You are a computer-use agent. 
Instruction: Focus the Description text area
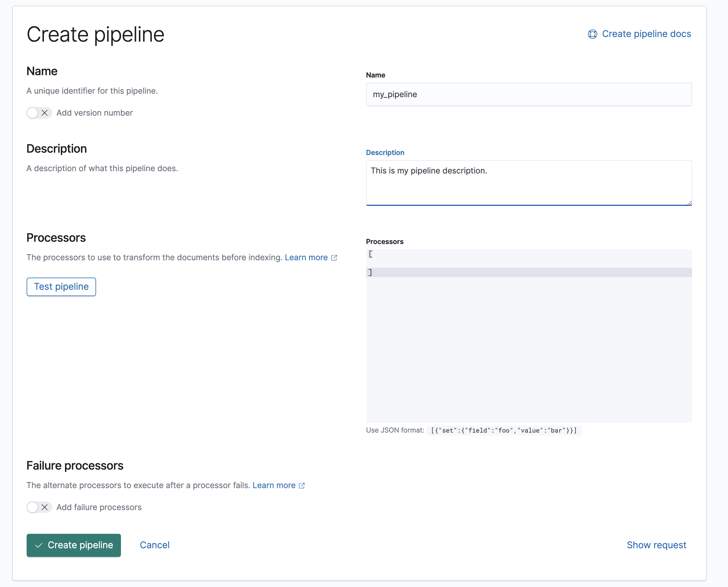click(529, 182)
